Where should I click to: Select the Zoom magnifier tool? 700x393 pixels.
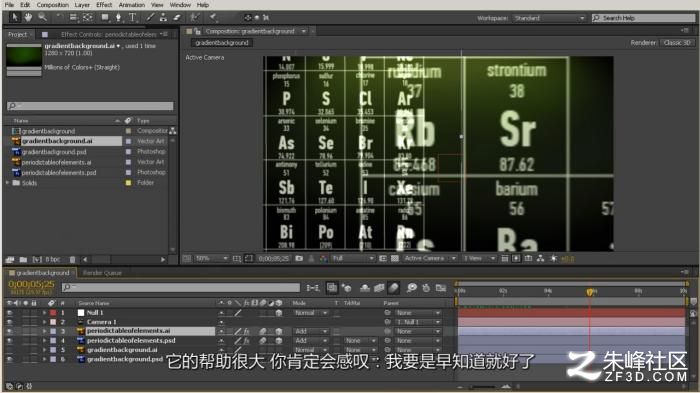pos(42,17)
